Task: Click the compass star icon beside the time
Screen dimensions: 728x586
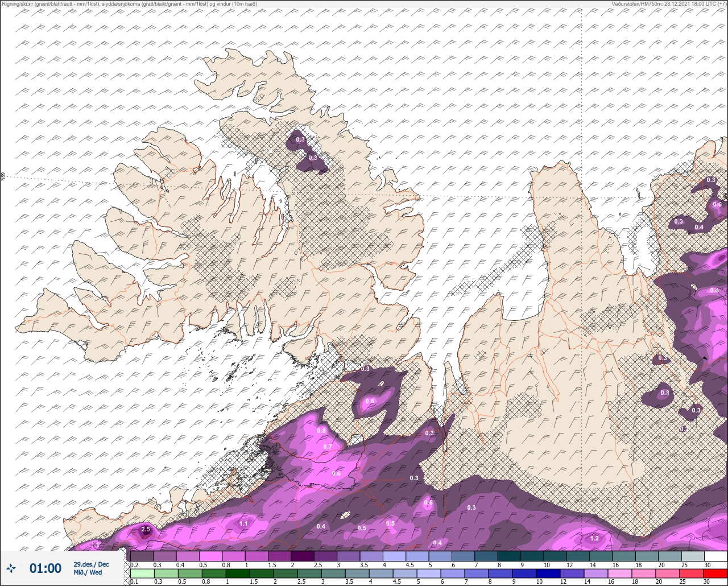Action: pyautogui.click(x=11, y=568)
